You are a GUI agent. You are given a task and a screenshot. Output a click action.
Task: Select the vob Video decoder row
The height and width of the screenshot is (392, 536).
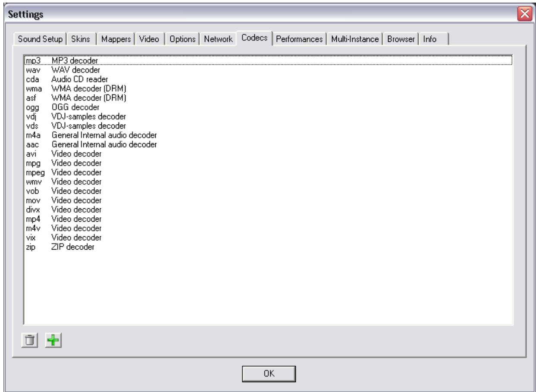click(268, 191)
